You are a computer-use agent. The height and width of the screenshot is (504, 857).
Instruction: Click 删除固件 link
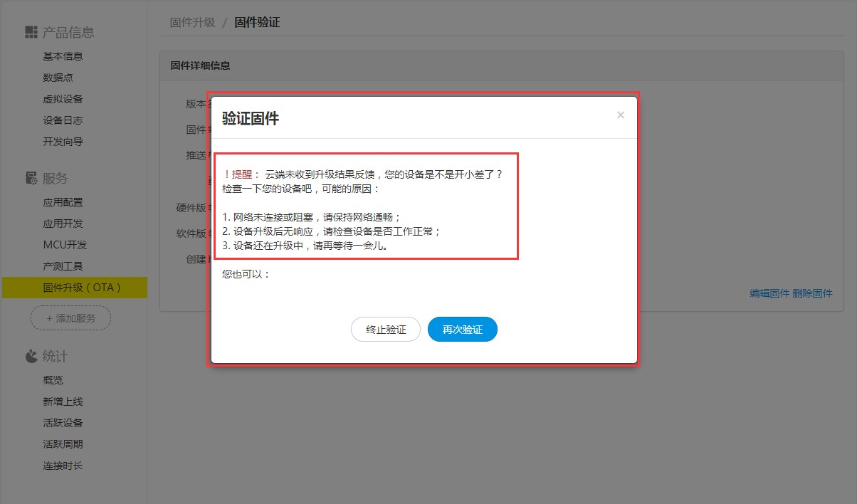(x=812, y=293)
